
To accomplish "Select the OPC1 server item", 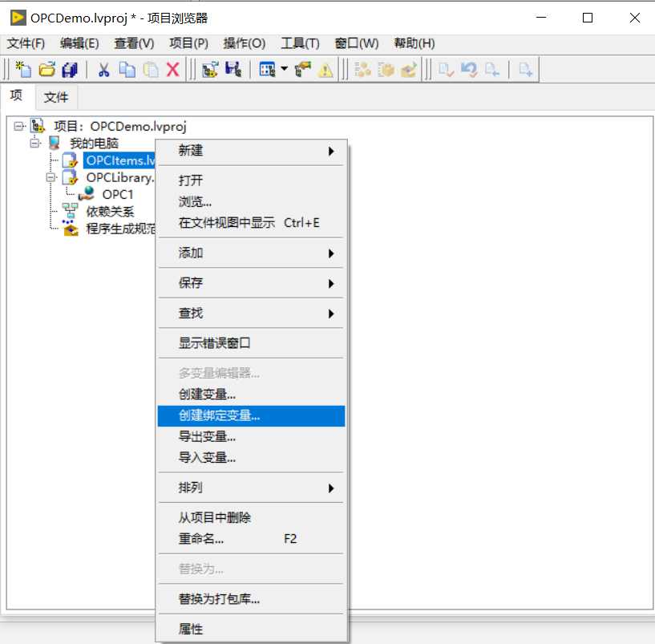I will (x=118, y=195).
